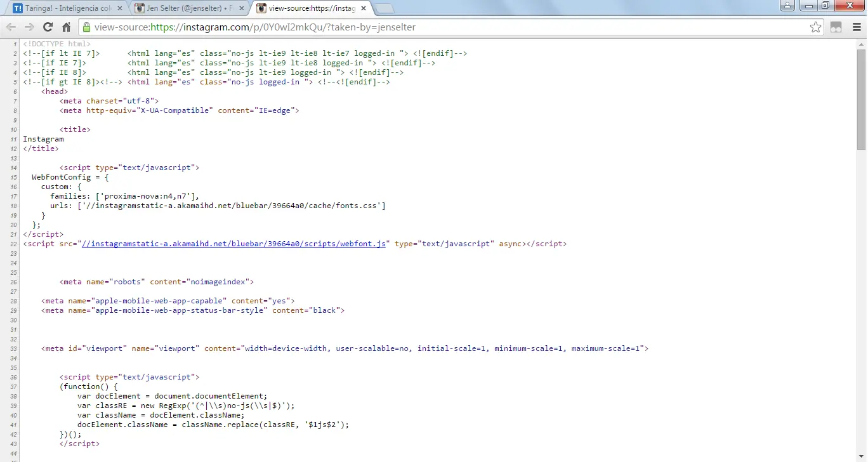The width and height of the screenshot is (868, 462).
Task: Go back with the browser back arrow
Action: pos(11,27)
